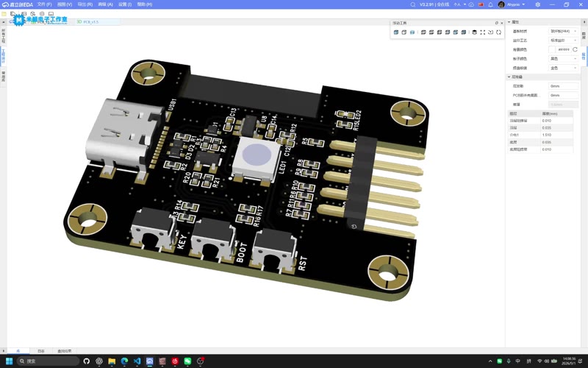Viewport: 588px width, 368px height.
Task: Switch to the 日志 bottom panel tab
Action: [41, 351]
